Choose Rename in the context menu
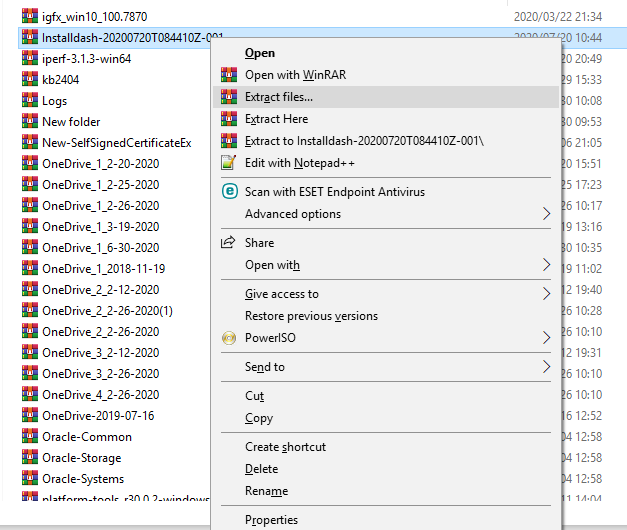 (x=266, y=490)
